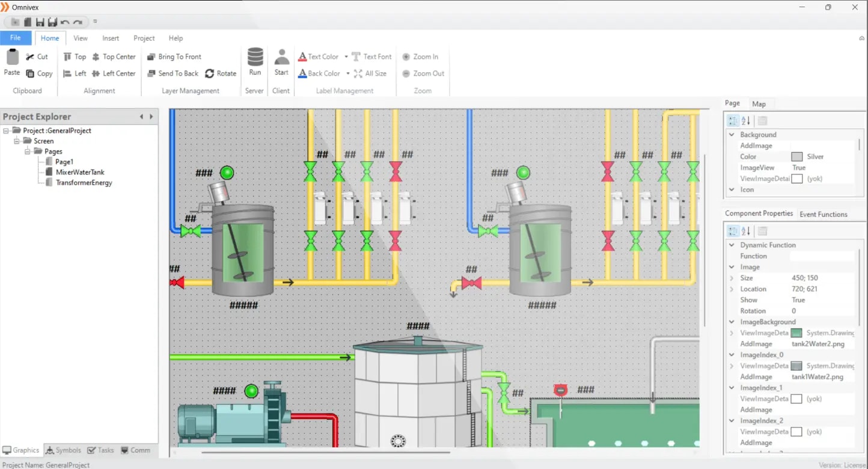The height and width of the screenshot is (469, 868).
Task: Click the Zoom In icon
Action: (406, 57)
